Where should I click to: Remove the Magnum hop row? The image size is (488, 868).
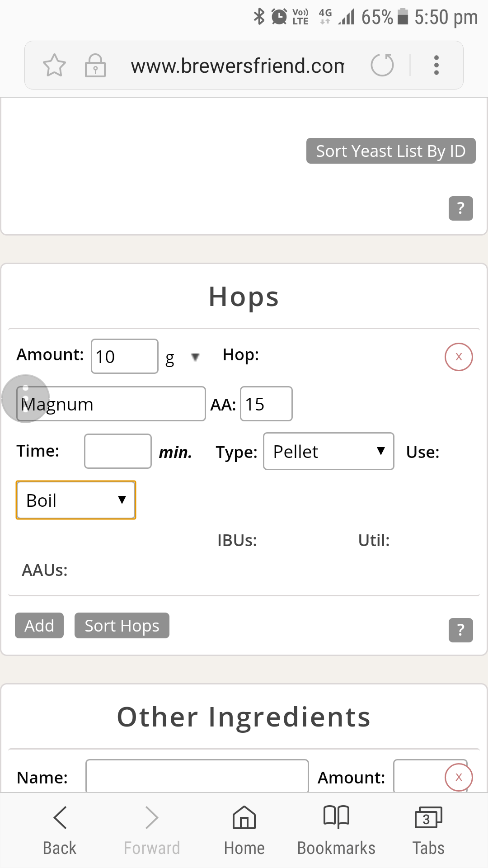click(459, 357)
